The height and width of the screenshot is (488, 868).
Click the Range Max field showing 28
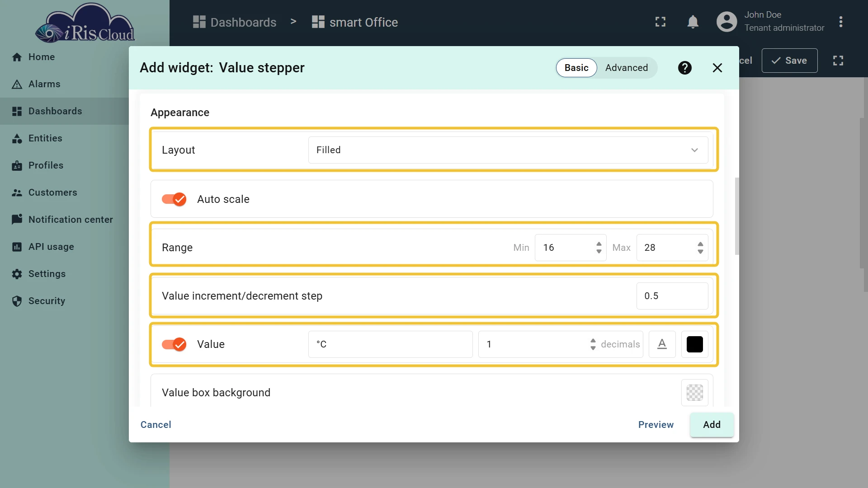[672, 248]
